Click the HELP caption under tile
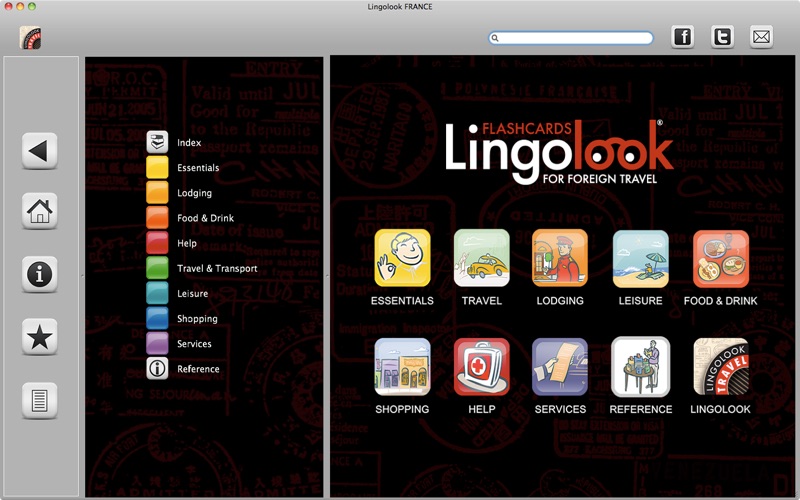 click(482, 409)
